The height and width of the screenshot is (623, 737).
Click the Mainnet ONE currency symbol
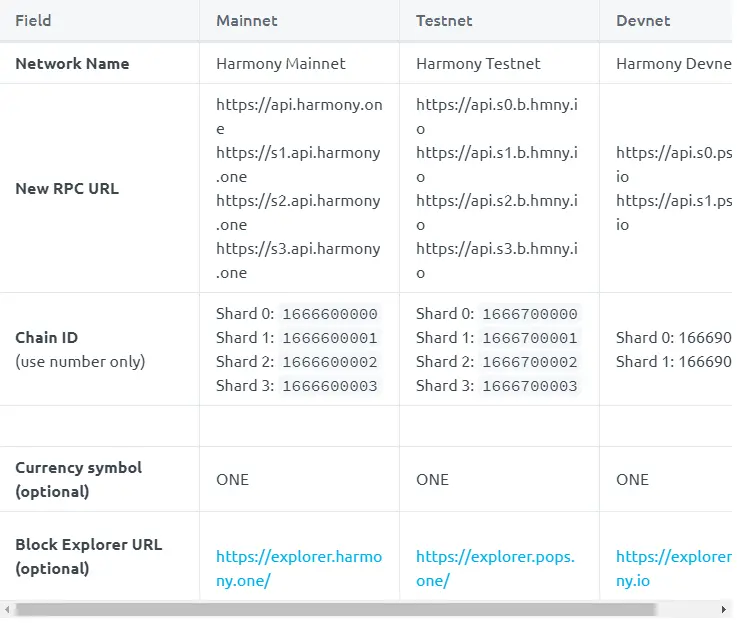(233, 480)
